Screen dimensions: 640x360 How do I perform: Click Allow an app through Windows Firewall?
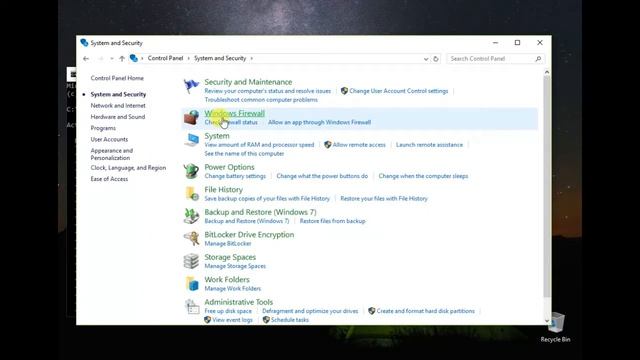click(319, 122)
